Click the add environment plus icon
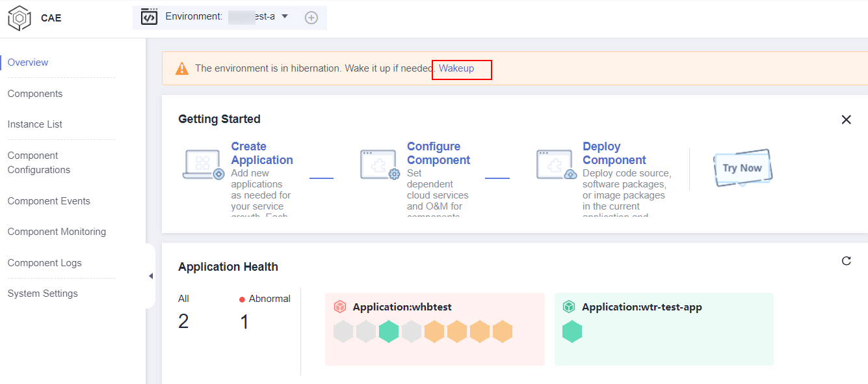 pos(311,18)
